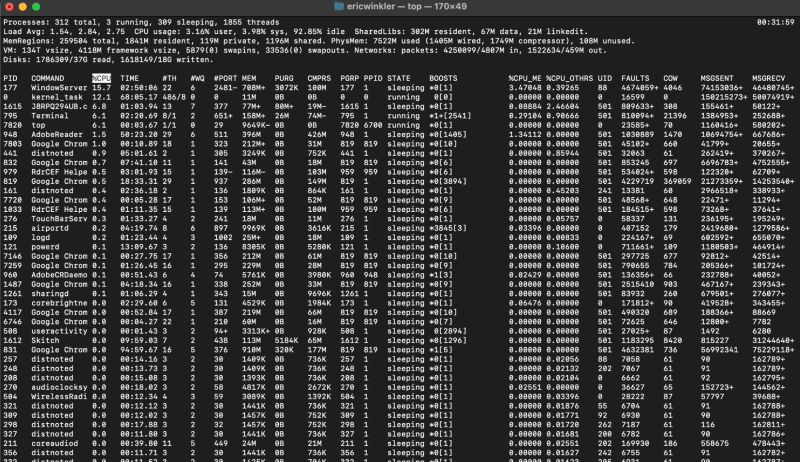Viewport: 800px width, 462px height.
Task: Click the Terminal process name
Action: point(50,116)
